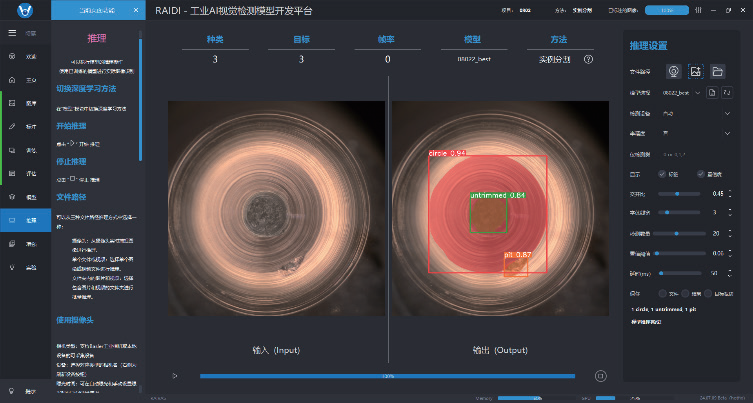
Task: Select the webcam source icon in inference settings
Action: pyautogui.click(x=674, y=72)
